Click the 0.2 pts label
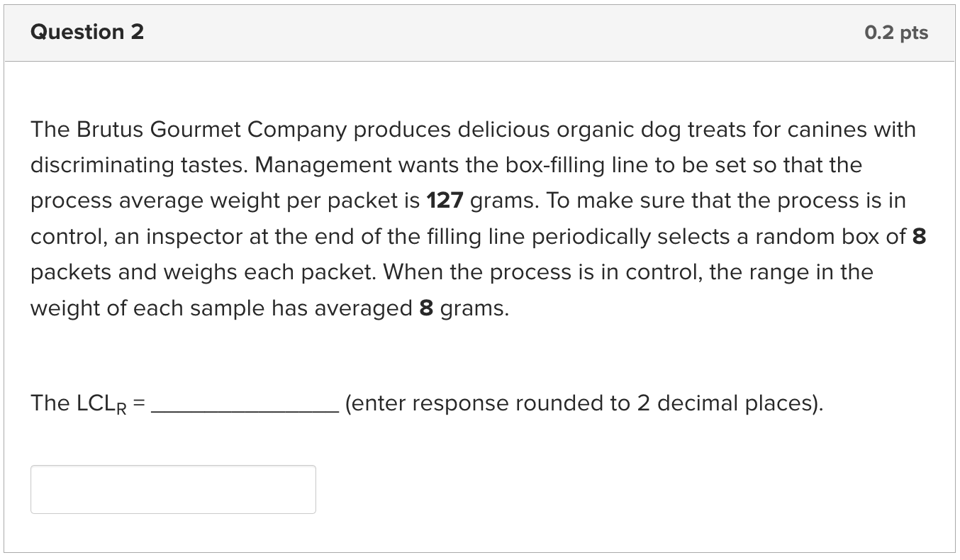 tap(896, 32)
